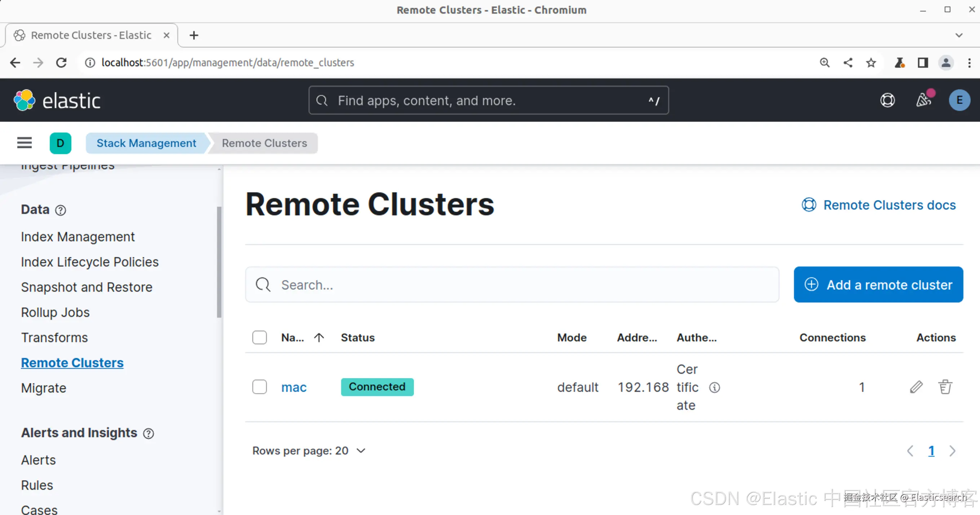Edit the mac remote cluster pencil icon

click(916, 387)
